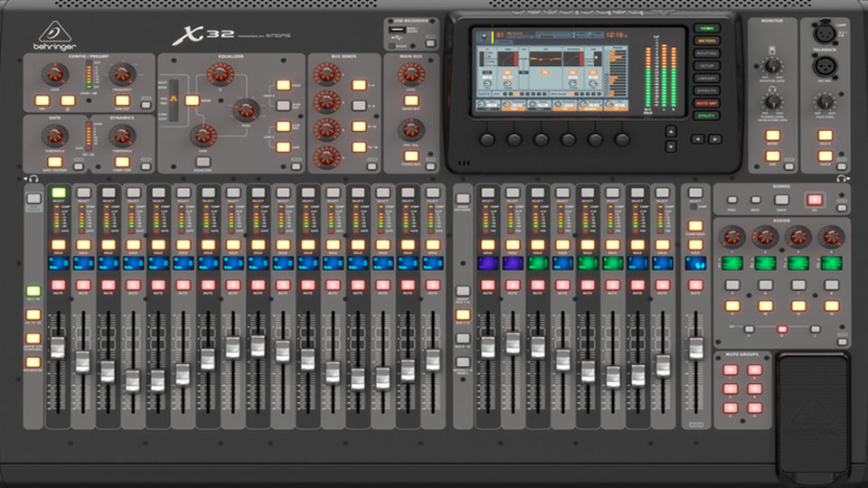Toggle the Comp/Exp button in Dynamics section
This screenshot has height=488, width=868.
click(122, 162)
